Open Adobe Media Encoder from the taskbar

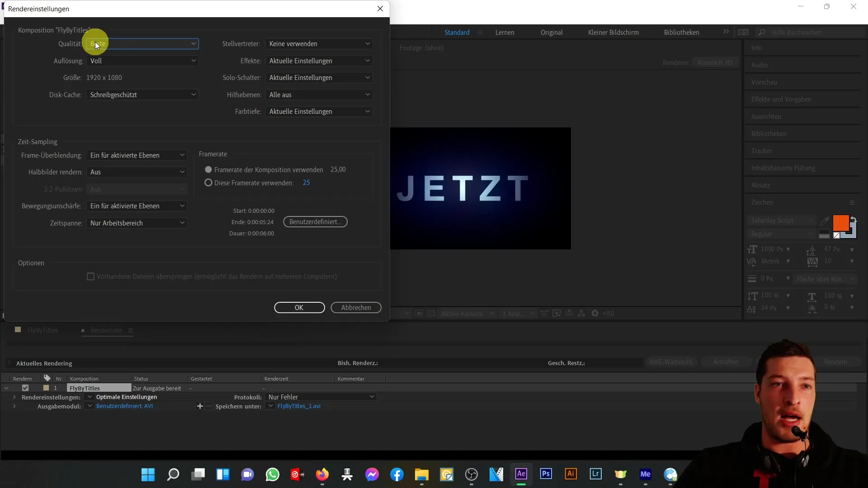(x=645, y=474)
